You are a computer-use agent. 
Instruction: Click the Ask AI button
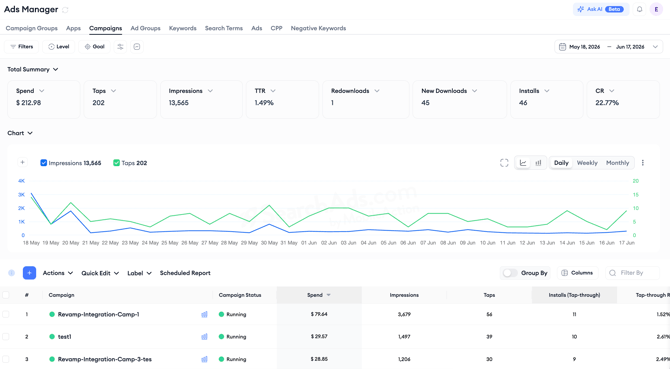pos(601,9)
